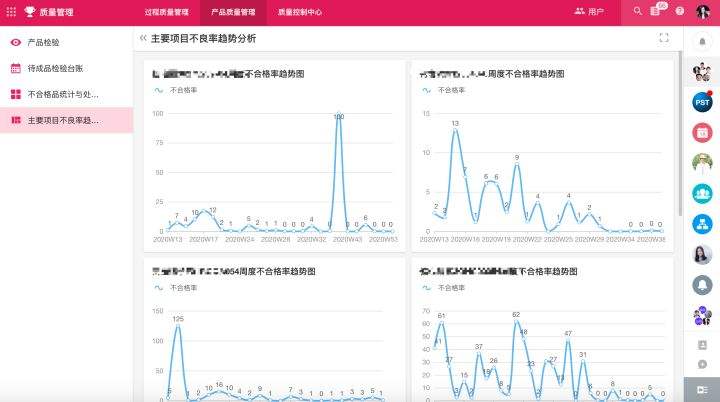Switch to the 质量控制中心 tab
This screenshot has height=402, width=720.
point(300,12)
